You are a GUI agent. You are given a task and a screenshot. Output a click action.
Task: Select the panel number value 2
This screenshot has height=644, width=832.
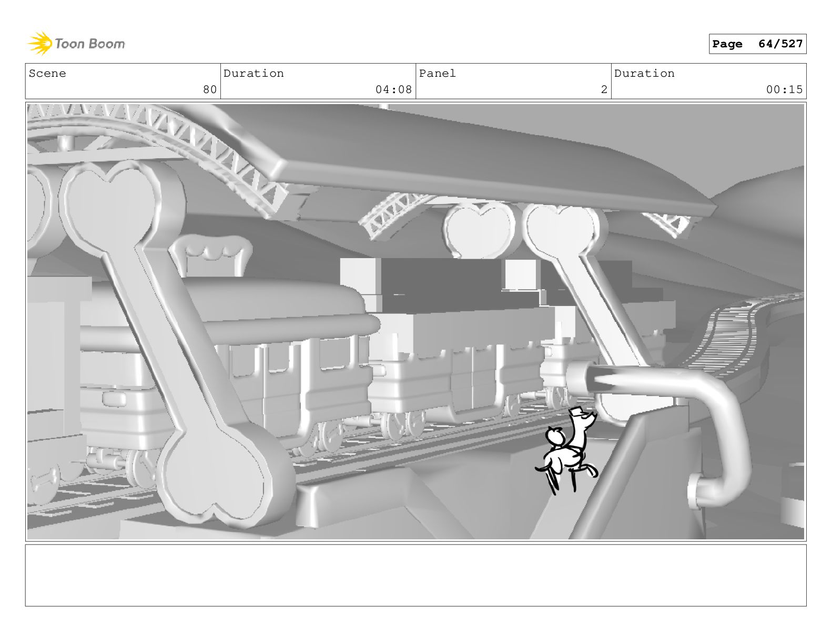pyautogui.click(x=604, y=89)
